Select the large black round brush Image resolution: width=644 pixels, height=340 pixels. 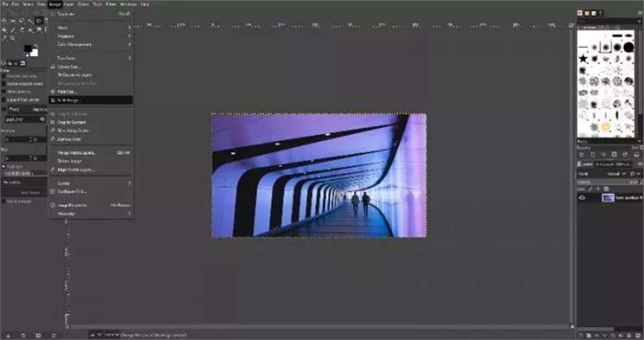point(628,47)
